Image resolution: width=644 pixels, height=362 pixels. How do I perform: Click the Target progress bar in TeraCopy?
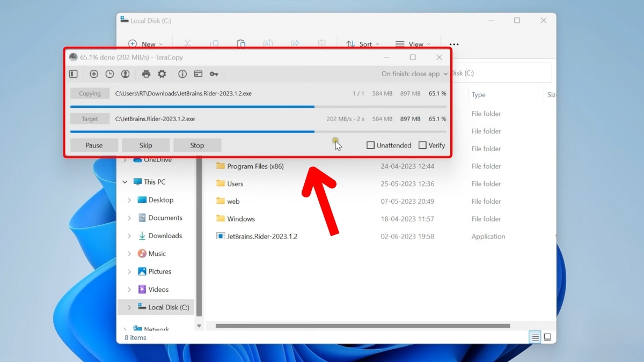pos(258,131)
